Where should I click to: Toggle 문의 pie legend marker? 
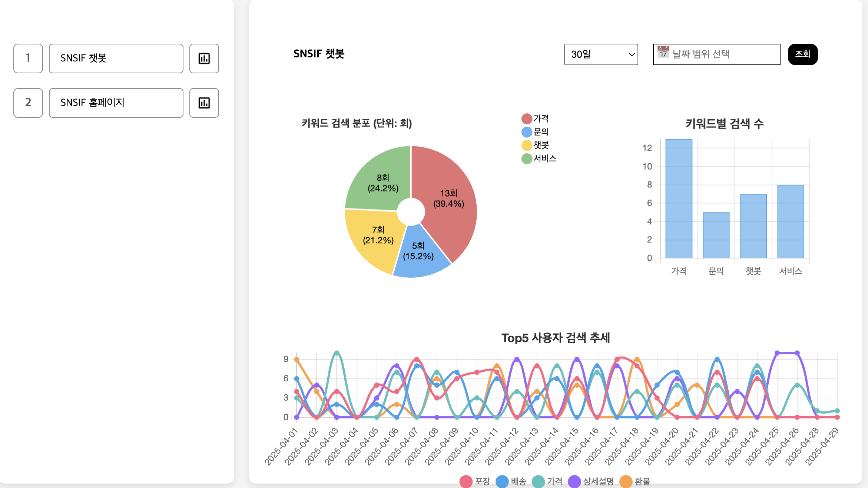527,132
